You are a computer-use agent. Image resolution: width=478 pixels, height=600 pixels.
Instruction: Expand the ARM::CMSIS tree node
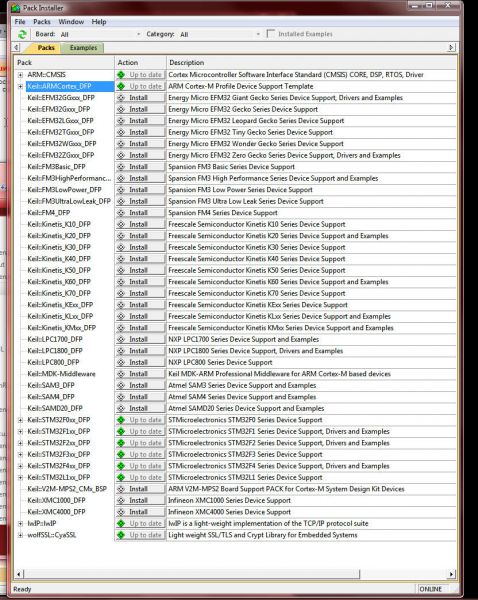(20, 75)
